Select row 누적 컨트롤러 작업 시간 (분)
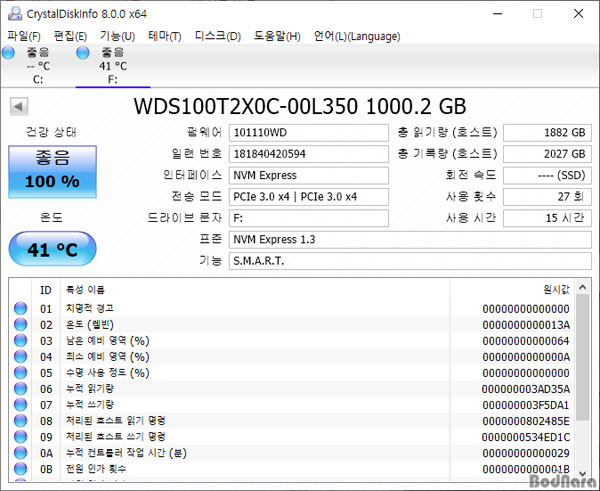Screen dimensions: 600x491 click(x=292, y=453)
